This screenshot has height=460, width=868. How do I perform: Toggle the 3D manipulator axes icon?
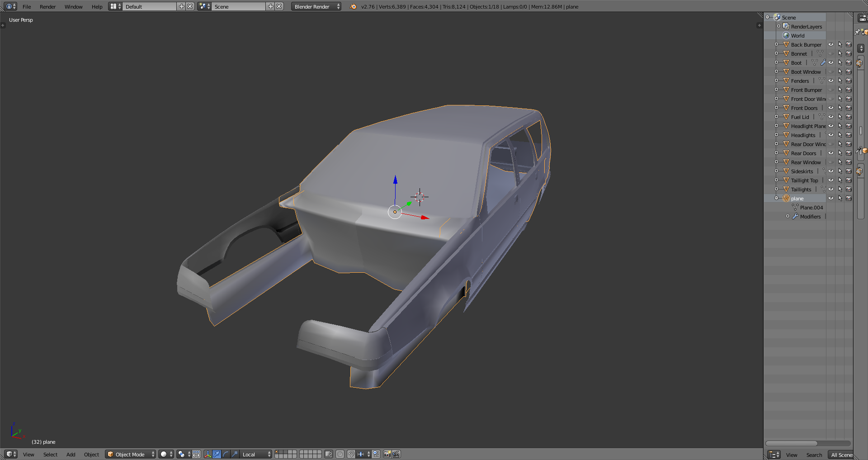(208, 454)
